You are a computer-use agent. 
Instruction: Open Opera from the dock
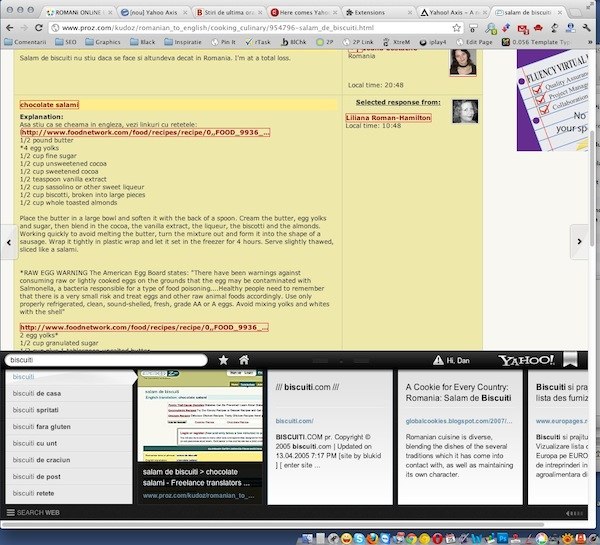(437, 538)
